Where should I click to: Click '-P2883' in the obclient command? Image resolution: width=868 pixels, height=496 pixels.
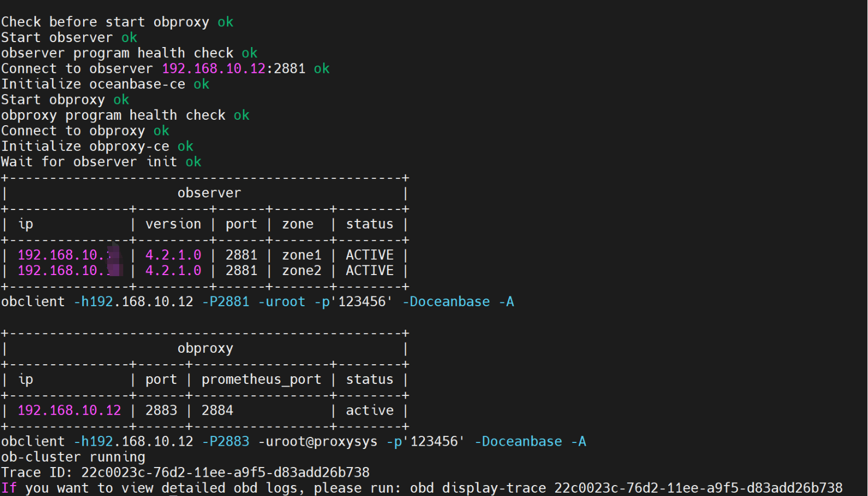click(225, 442)
